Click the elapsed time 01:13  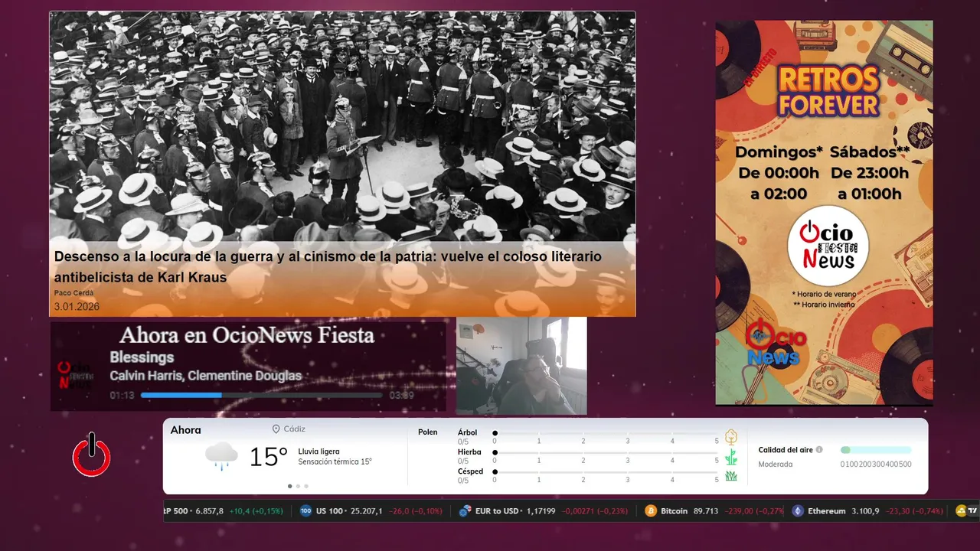(122, 396)
